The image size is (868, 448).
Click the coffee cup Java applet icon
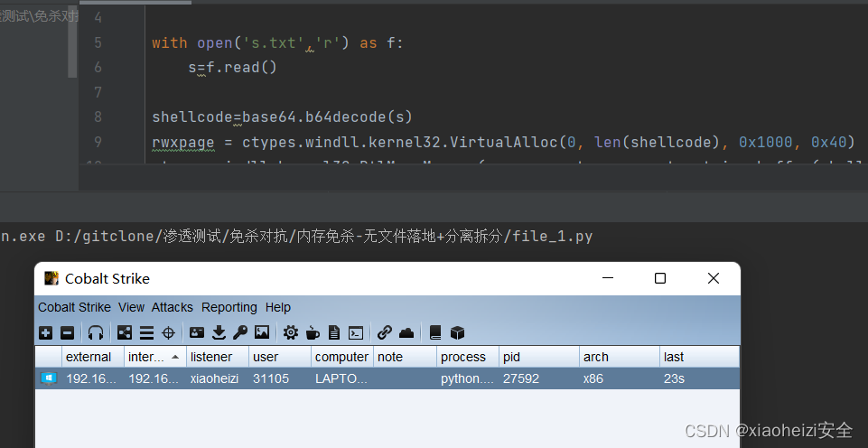pyautogui.click(x=313, y=332)
